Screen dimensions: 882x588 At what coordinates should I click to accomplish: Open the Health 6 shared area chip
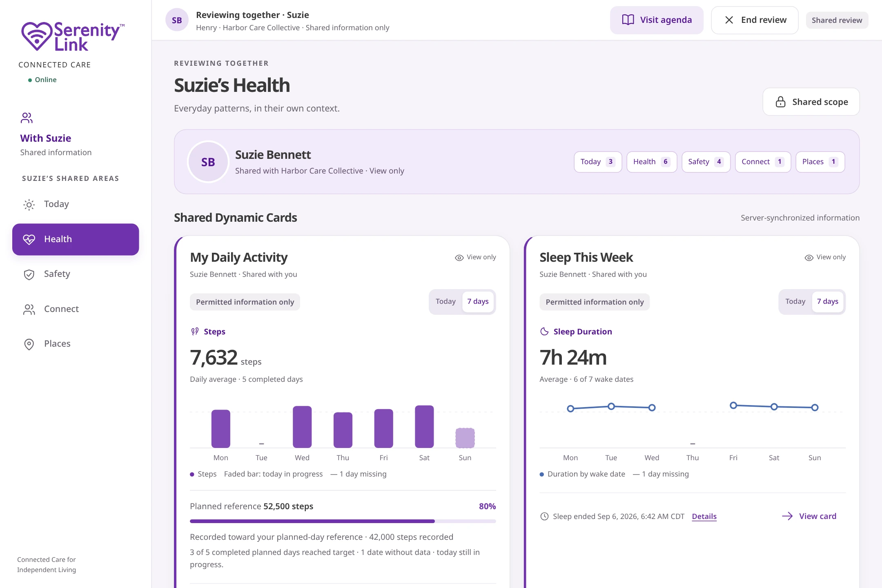click(x=652, y=162)
